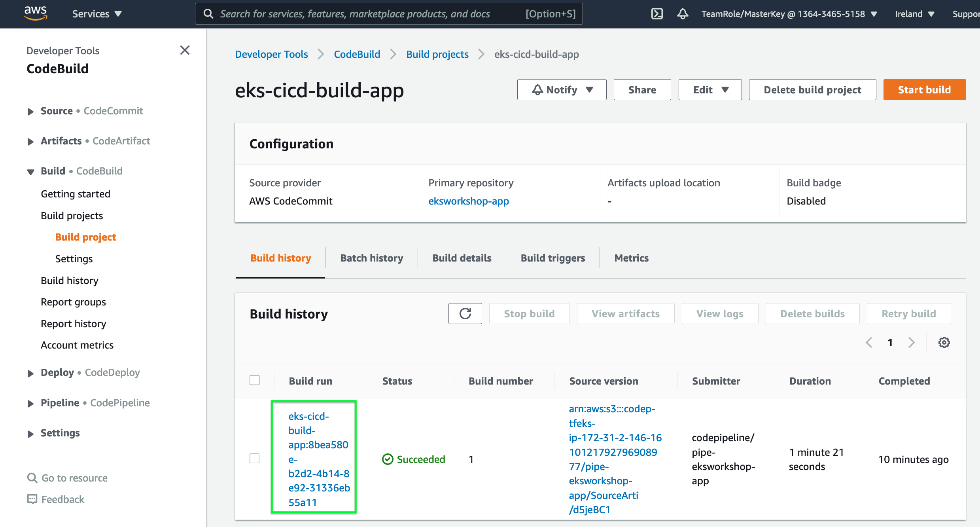This screenshot has height=527, width=980.
Task: Open the Metrics tab
Action: (631, 258)
